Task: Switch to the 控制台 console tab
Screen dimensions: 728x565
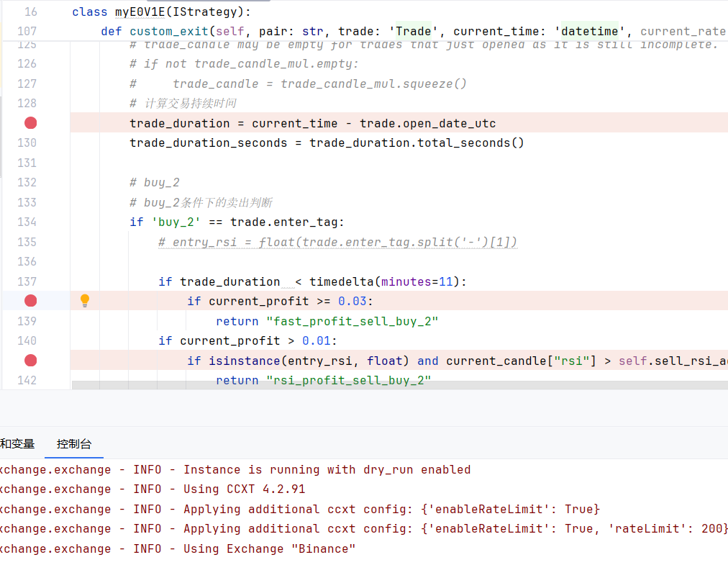Action: [x=74, y=444]
